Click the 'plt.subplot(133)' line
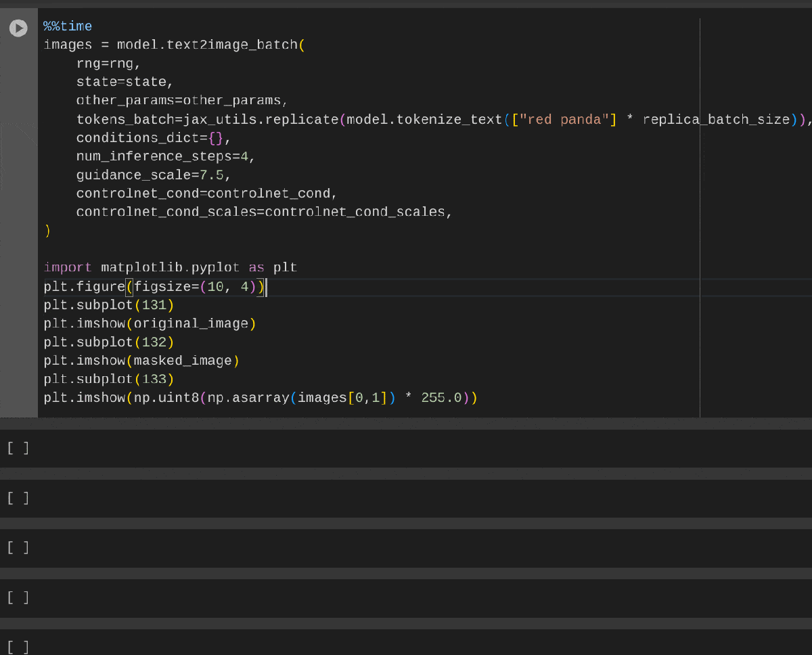 click(x=109, y=379)
